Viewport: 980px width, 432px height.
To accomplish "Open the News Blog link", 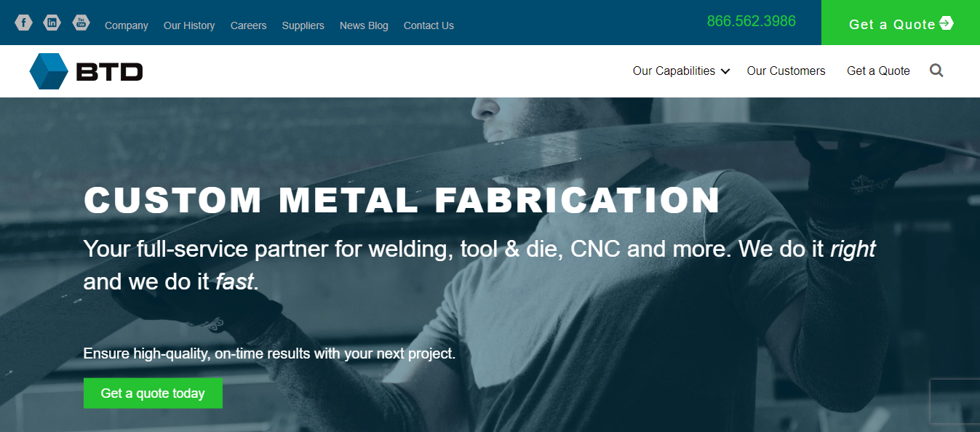I will tap(364, 25).
